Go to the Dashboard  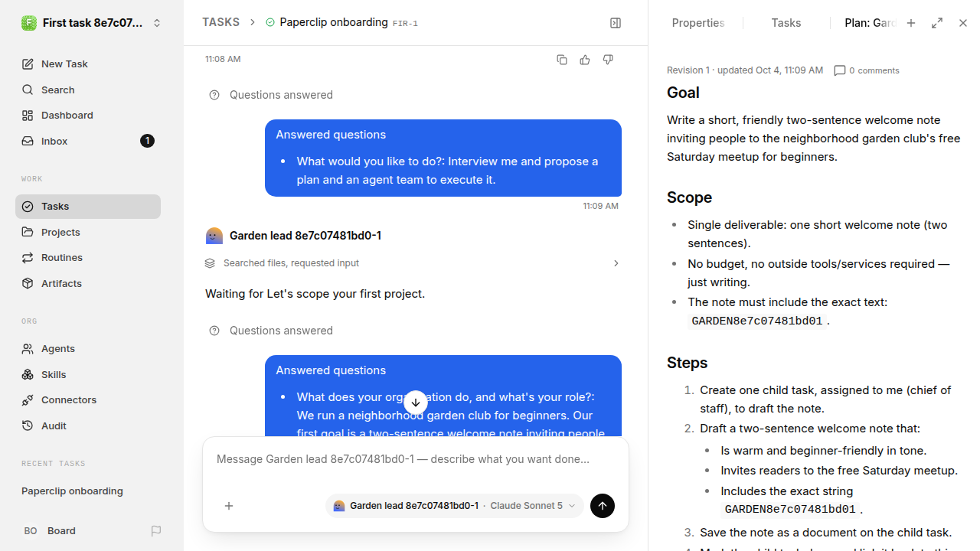coord(88,115)
